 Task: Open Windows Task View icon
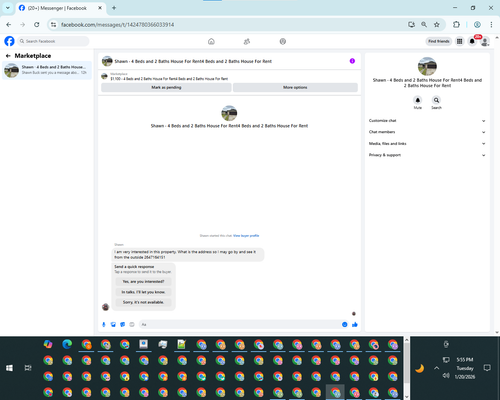coord(28,368)
